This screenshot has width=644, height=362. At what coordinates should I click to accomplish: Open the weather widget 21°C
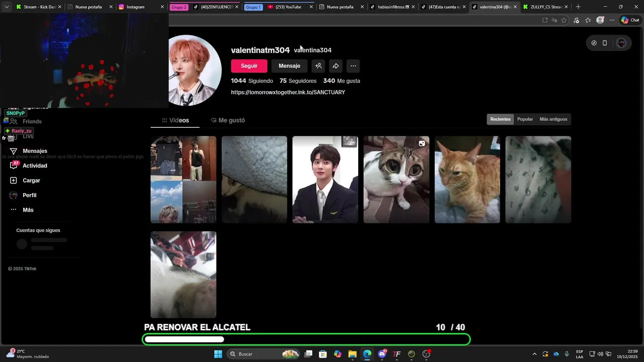click(x=28, y=354)
